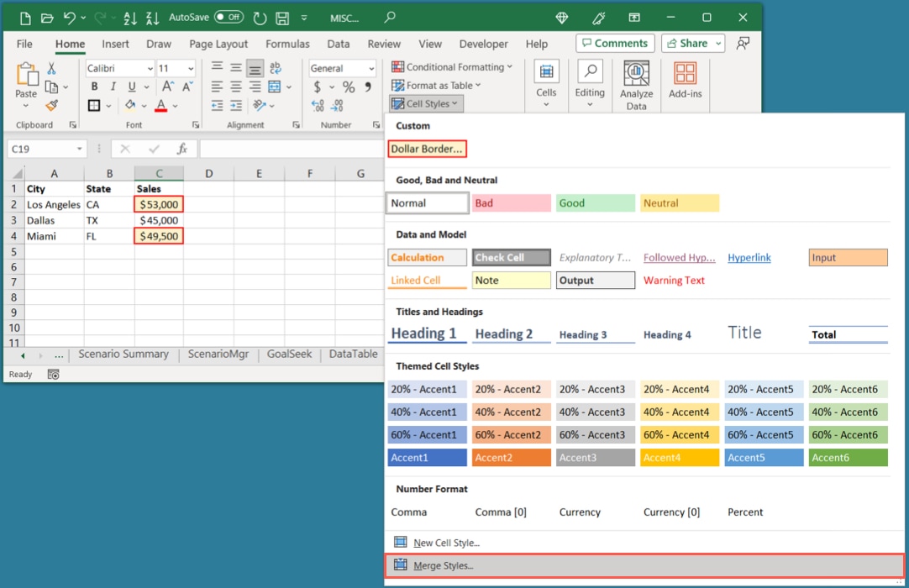Screen dimensions: 909x588
Task: Open the GoalSeek sheet tab
Action: coord(289,354)
